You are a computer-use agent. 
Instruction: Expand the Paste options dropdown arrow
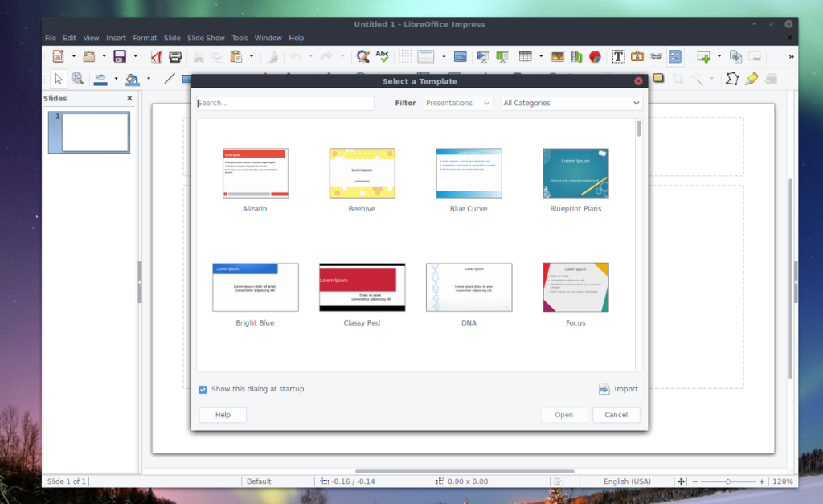pyautogui.click(x=251, y=56)
